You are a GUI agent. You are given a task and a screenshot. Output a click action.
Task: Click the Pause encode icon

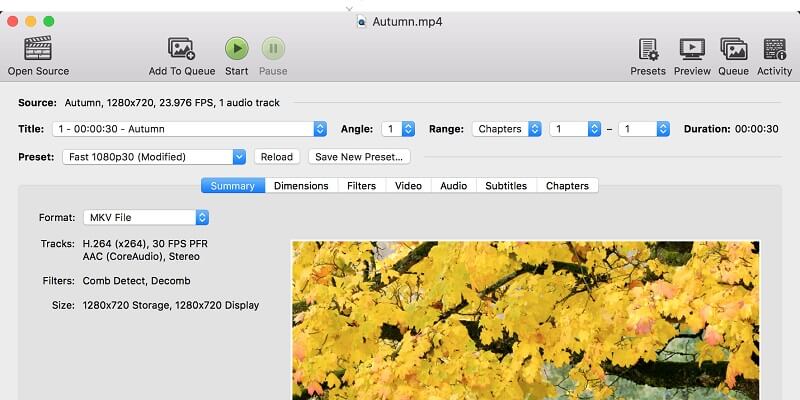[x=273, y=48]
